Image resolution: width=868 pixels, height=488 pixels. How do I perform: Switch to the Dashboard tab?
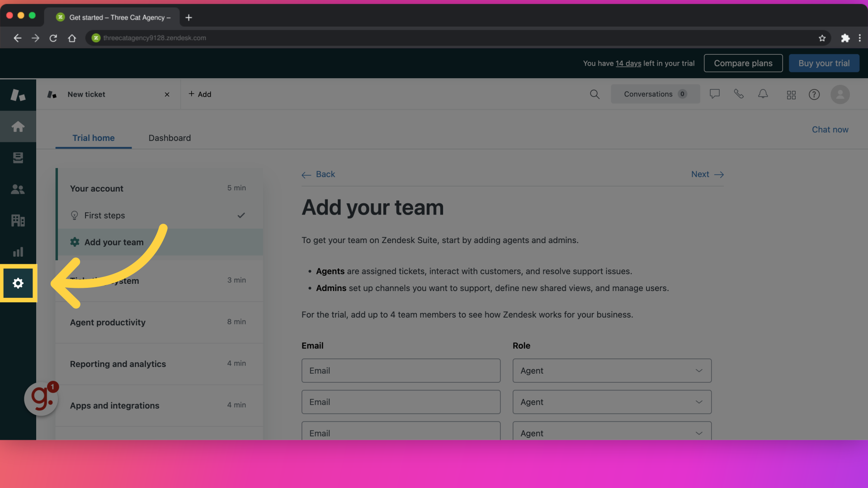click(170, 138)
